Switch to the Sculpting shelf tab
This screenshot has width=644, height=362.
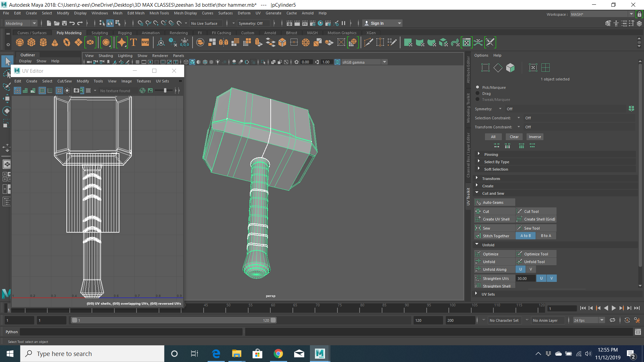tap(100, 33)
